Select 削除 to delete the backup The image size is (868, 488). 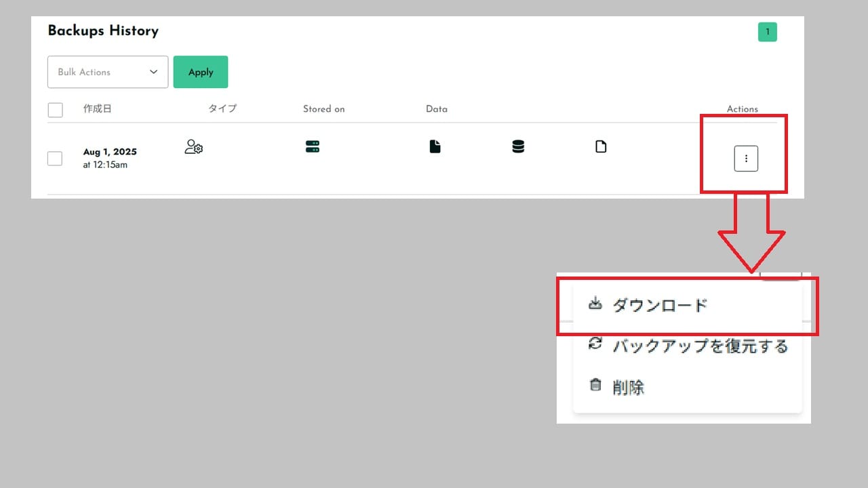point(628,388)
